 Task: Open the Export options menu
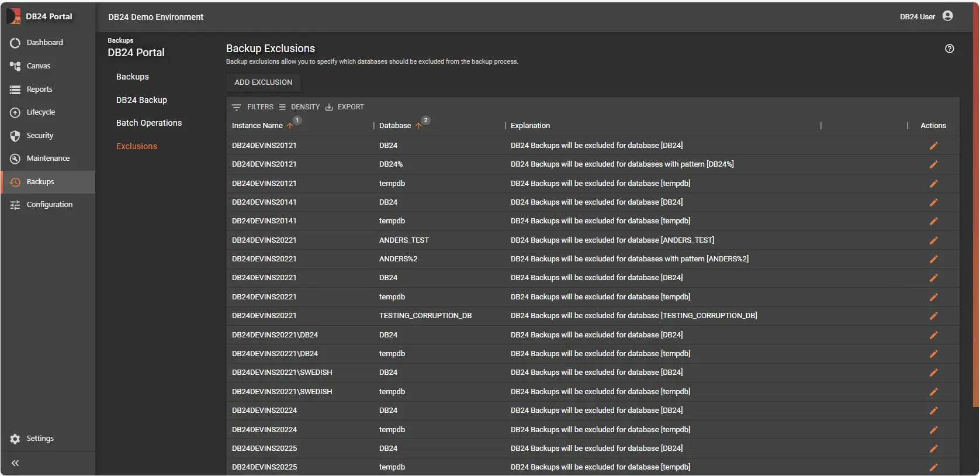point(344,107)
